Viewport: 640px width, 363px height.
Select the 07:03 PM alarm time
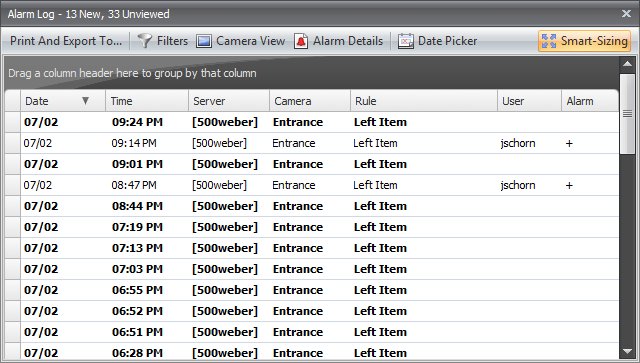pos(137,269)
